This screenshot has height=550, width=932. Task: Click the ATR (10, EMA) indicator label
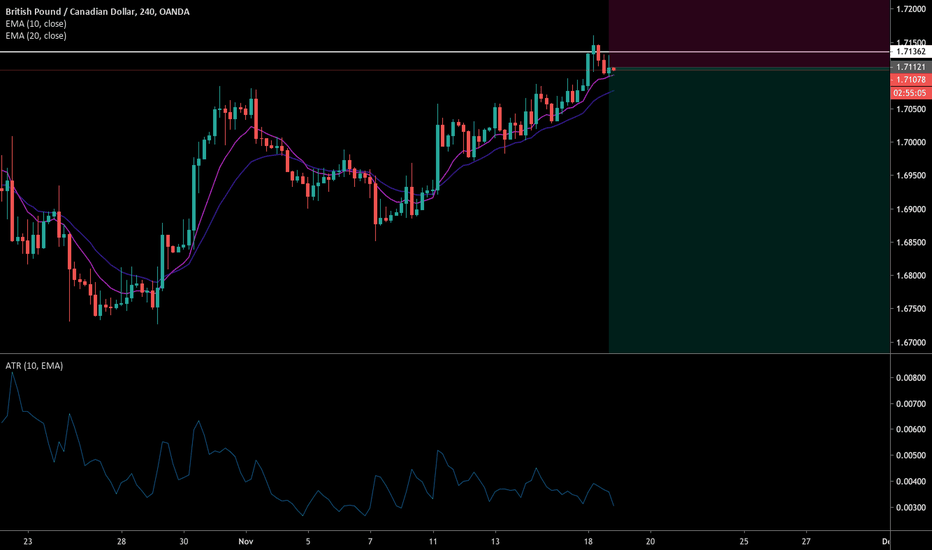point(32,366)
